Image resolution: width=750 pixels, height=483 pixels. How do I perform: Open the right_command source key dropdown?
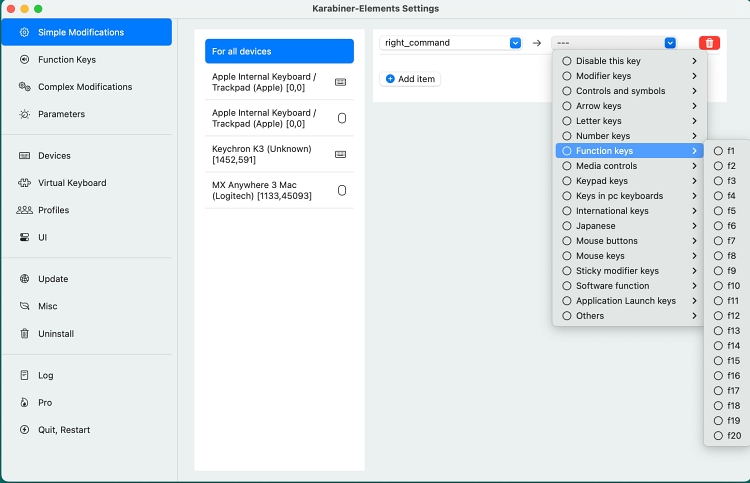tap(450, 43)
